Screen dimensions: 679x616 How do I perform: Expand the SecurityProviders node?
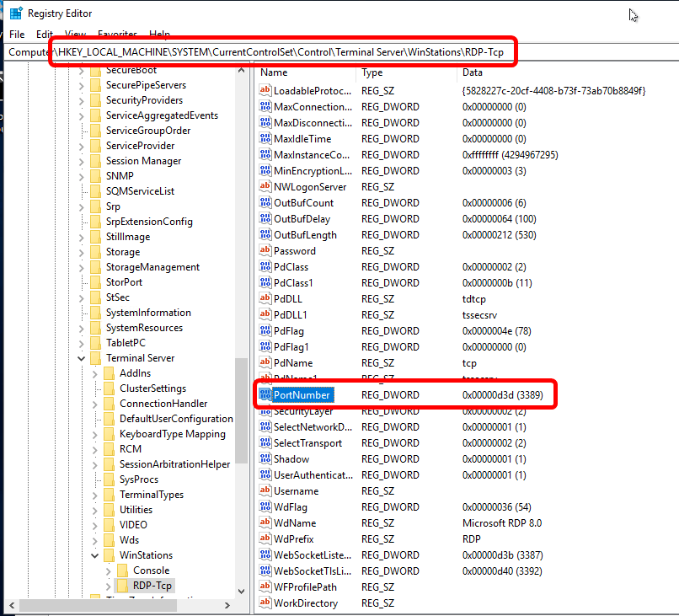(x=81, y=101)
